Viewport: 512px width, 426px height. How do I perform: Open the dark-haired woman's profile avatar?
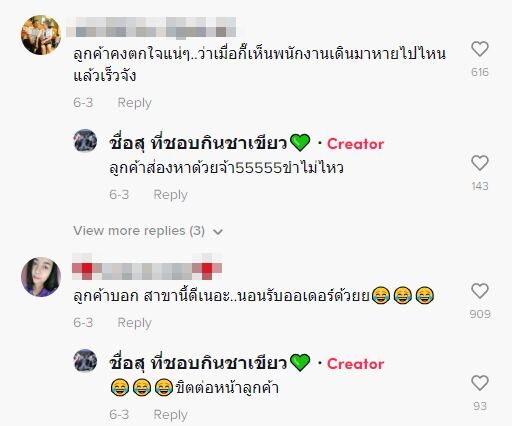coord(41,277)
